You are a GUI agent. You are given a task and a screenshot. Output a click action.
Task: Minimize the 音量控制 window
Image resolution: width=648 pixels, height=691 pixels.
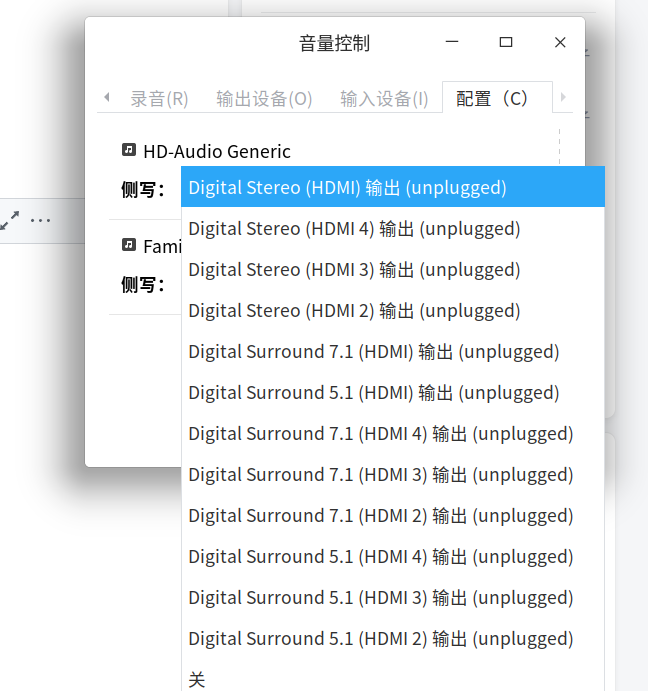[x=452, y=42]
